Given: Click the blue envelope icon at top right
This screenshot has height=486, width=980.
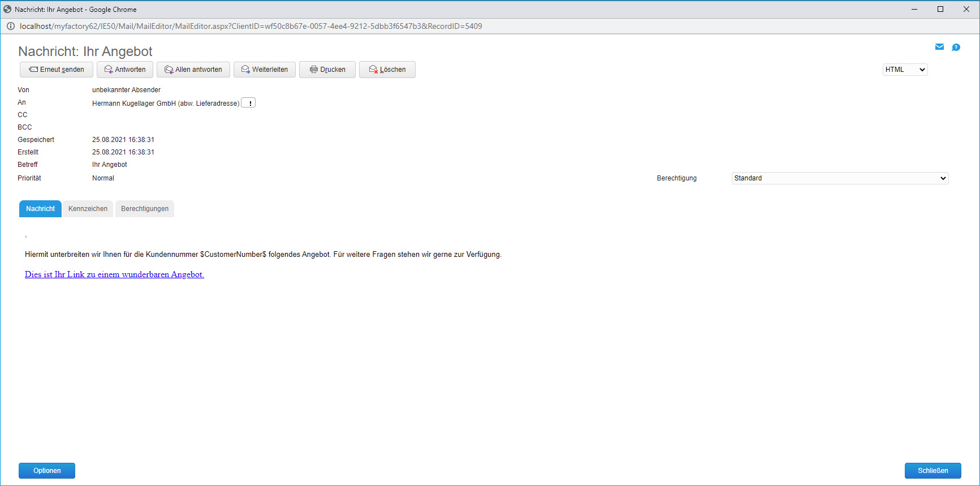Looking at the screenshot, I should pos(939,47).
